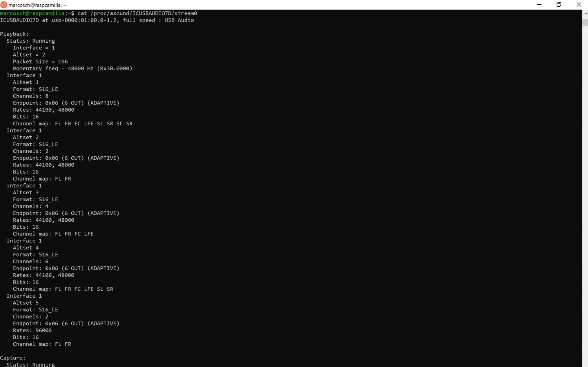Click the line 'Altset 2'
Viewport: 588px width, 367px height.
coord(26,137)
